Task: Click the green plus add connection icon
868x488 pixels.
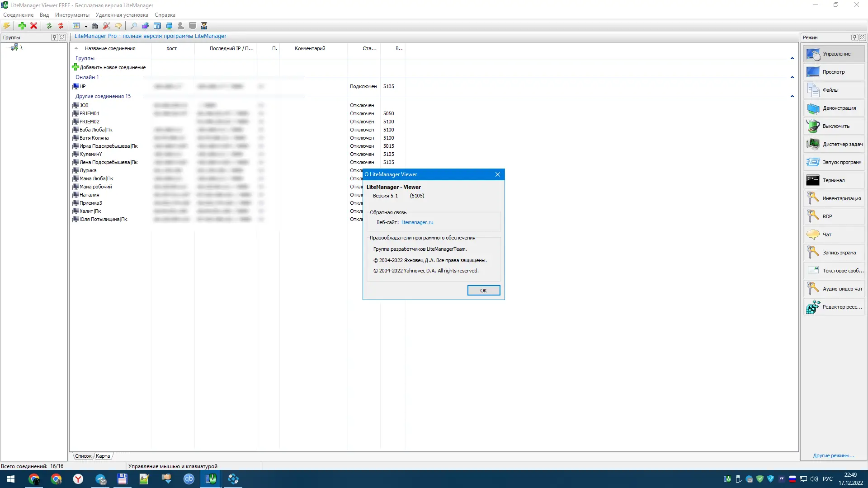Action: [x=22, y=26]
